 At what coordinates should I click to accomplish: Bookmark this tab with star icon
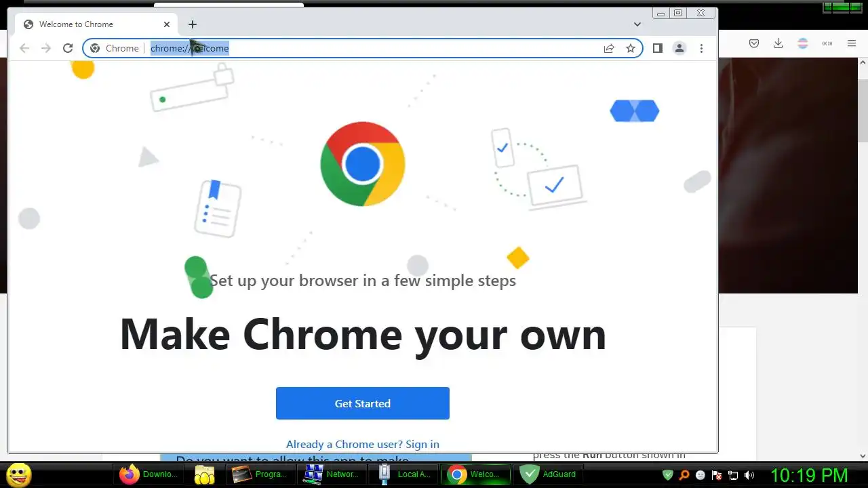(631, 48)
